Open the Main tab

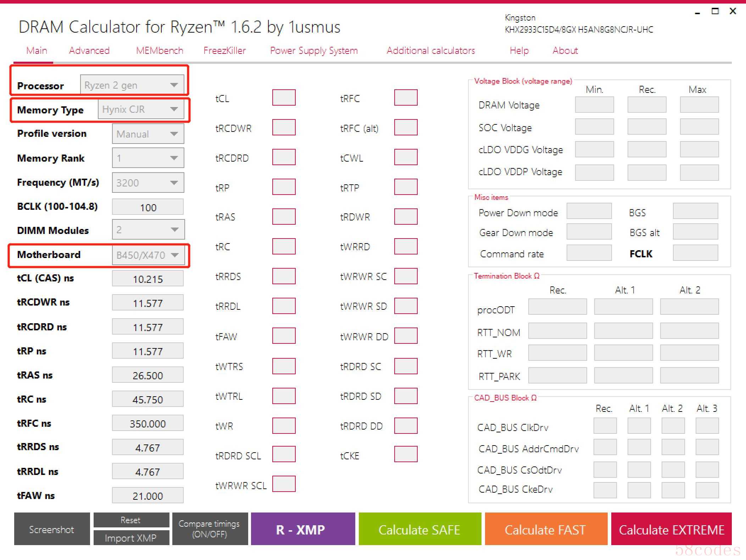[37, 50]
